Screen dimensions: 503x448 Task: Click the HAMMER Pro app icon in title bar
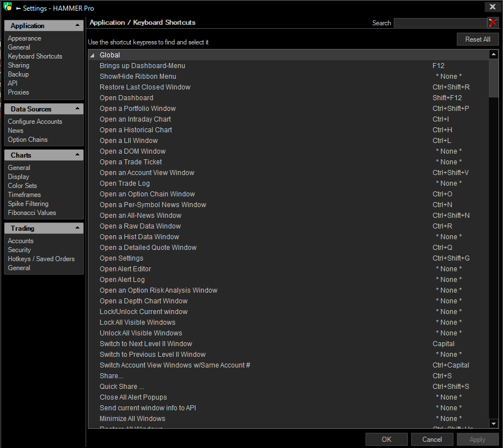pos(8,6)
